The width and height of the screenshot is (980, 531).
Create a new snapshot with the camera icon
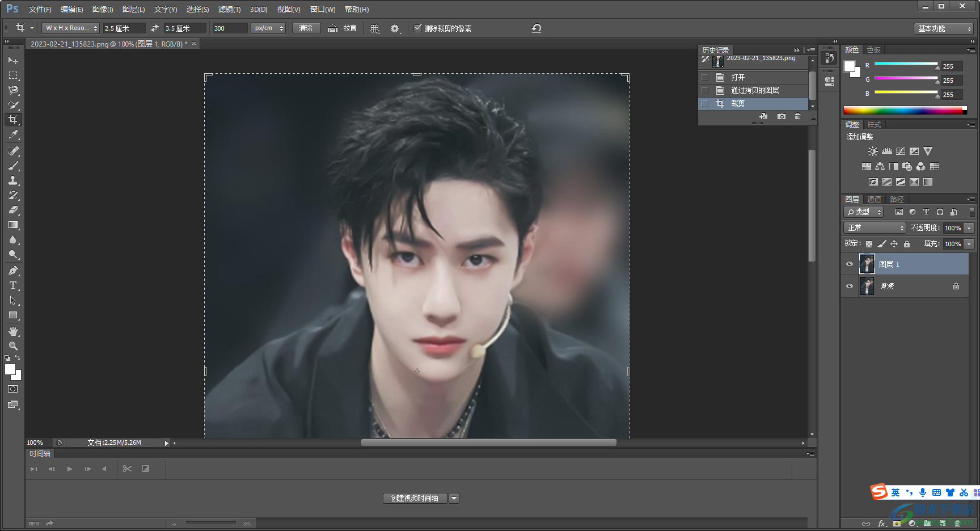(x=782, y=116)
